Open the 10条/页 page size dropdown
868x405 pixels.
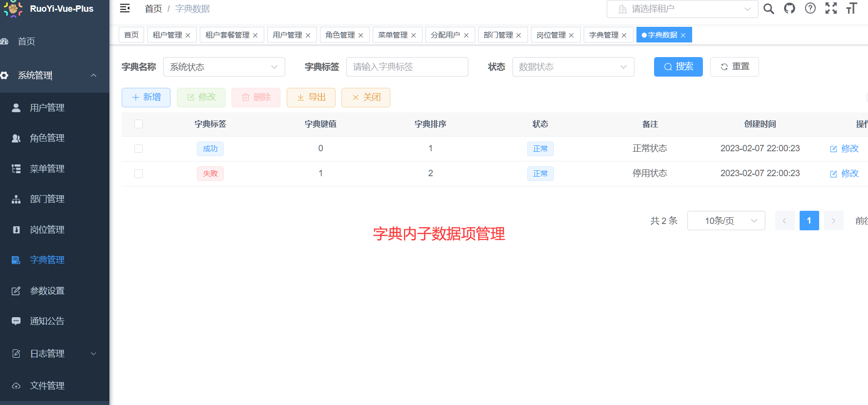(726, 221)
